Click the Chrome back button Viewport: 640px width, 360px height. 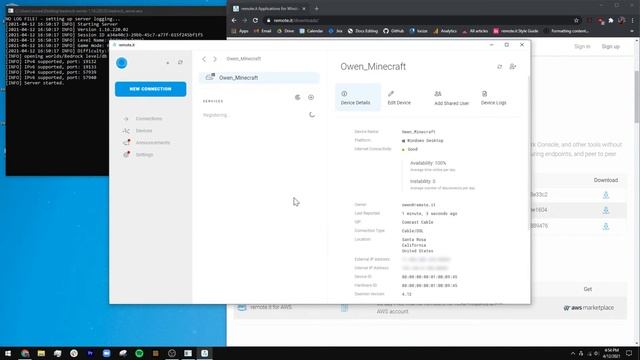click(x=234, y=20)
